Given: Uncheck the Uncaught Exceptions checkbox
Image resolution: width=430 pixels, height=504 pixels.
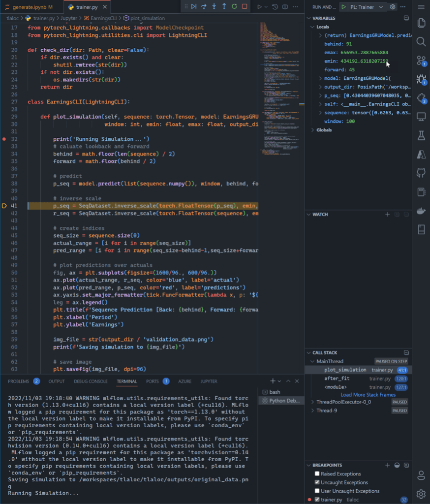Looking at the screenshot, I should [317, 482].
